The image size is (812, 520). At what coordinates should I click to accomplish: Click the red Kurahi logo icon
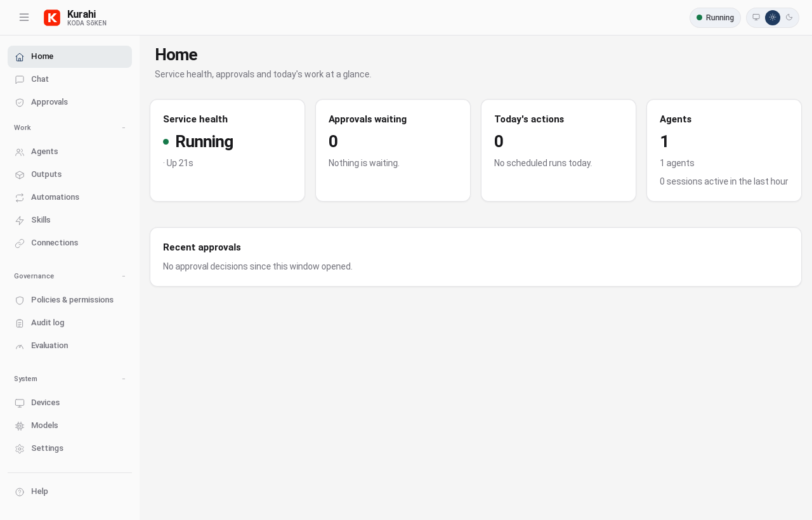[52, 18]
